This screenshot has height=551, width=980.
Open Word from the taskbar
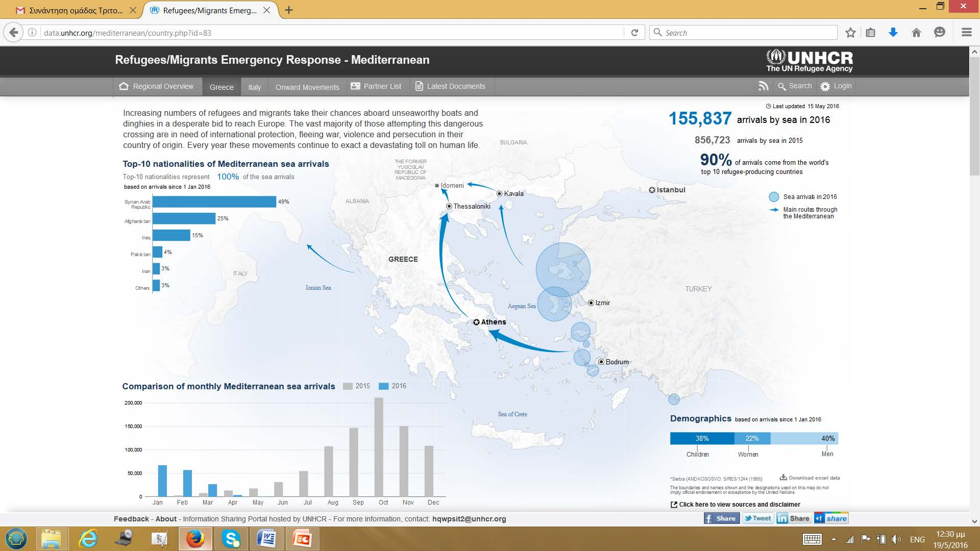click(267, 539)
